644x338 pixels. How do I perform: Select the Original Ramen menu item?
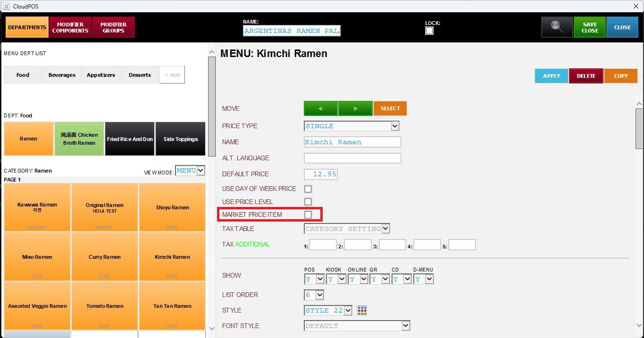click(x=105, y=207)
